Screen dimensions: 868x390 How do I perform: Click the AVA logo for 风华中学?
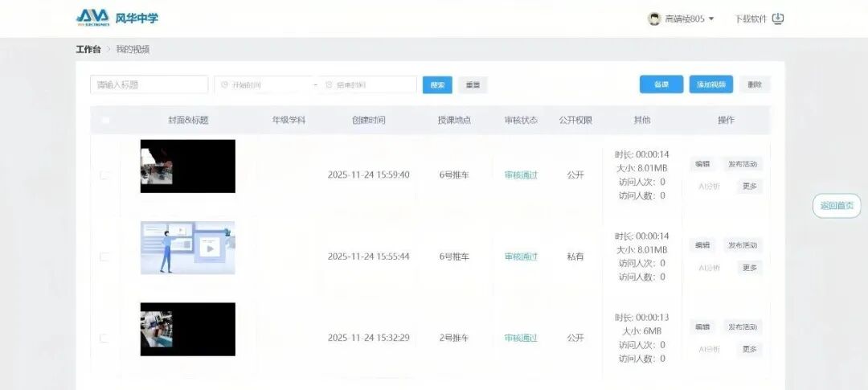(93, 18)
